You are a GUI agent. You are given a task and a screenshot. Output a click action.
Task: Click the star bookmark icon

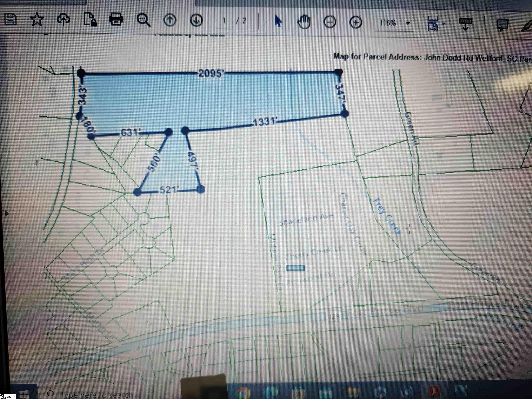[x=37, y=19]
